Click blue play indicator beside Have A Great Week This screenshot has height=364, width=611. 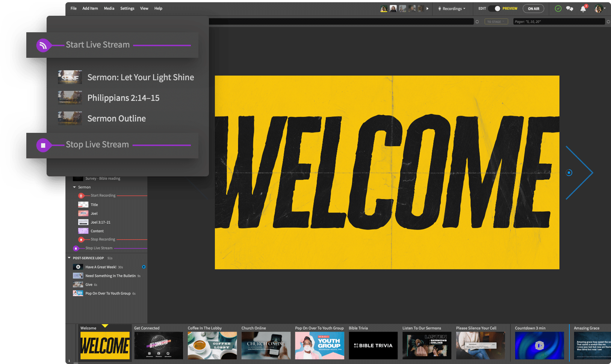[144, 267]
